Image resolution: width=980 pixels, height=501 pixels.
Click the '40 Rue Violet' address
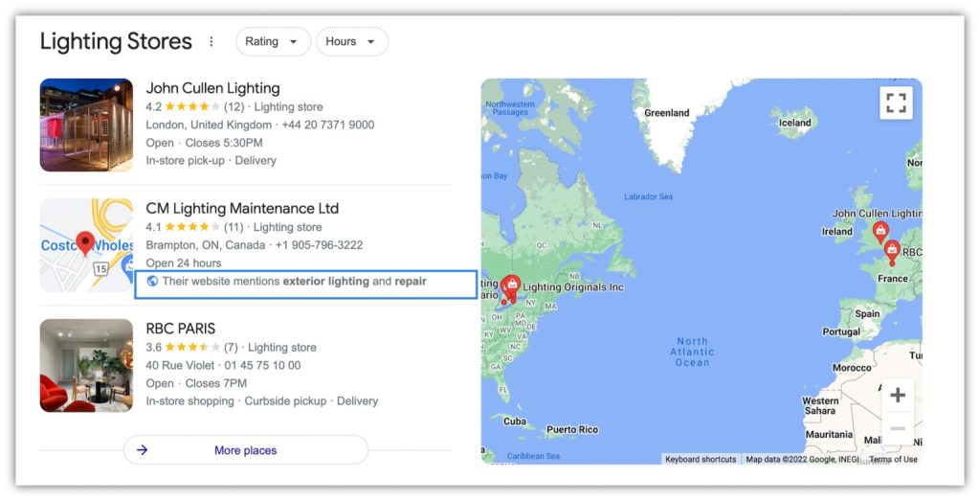[x=180, y=365]
